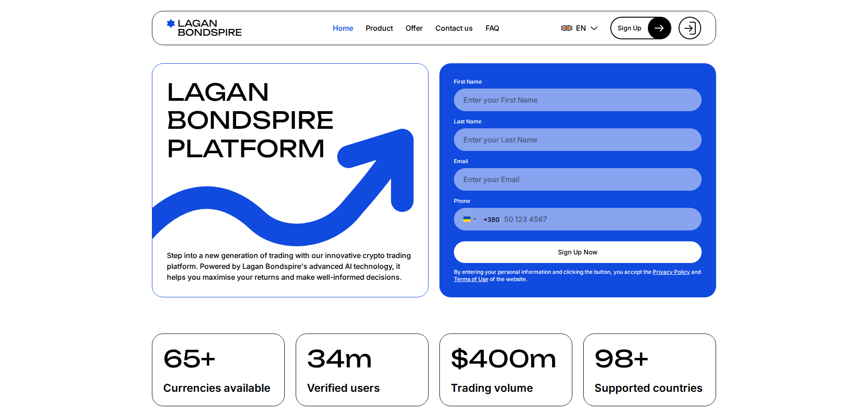Click the login arrow icon at top right
The width and height of the screenshot is (868, 418).
pos(689,28)
